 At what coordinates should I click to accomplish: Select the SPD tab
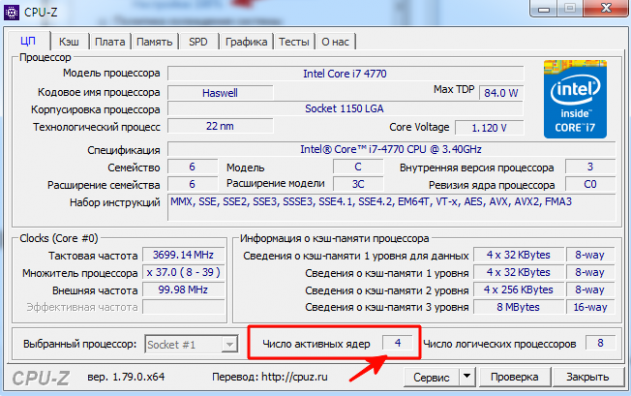[198, 42]
